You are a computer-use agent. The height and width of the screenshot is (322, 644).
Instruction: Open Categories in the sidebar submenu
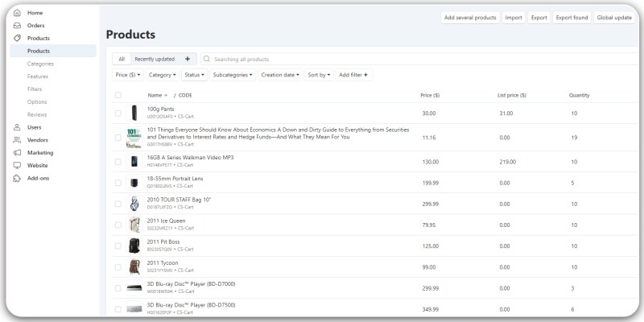(40, 64)
